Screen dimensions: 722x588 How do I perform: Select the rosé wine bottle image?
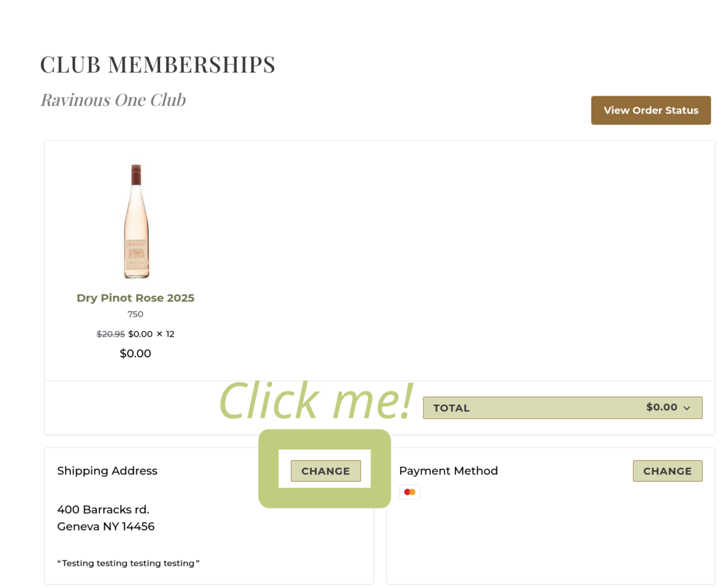(x=136, y=221)
